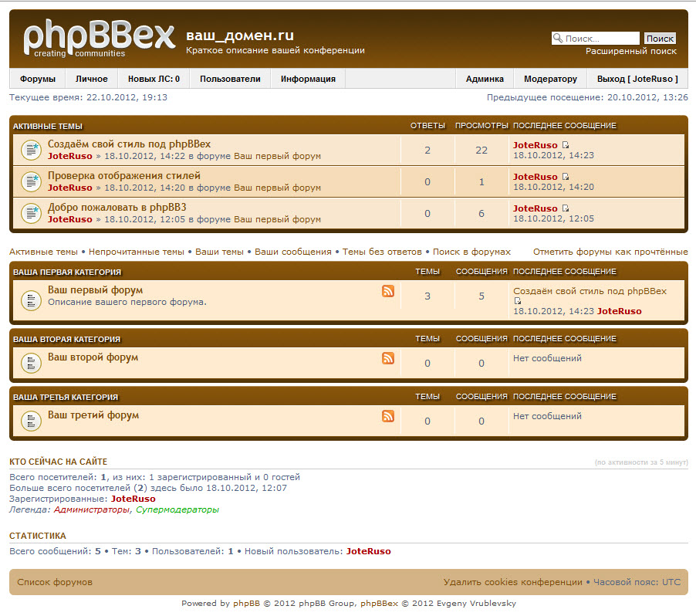Go to last post icon in Добро пожаловать row
The height and width of the screenshot is (616, 696).
point(566,208)
